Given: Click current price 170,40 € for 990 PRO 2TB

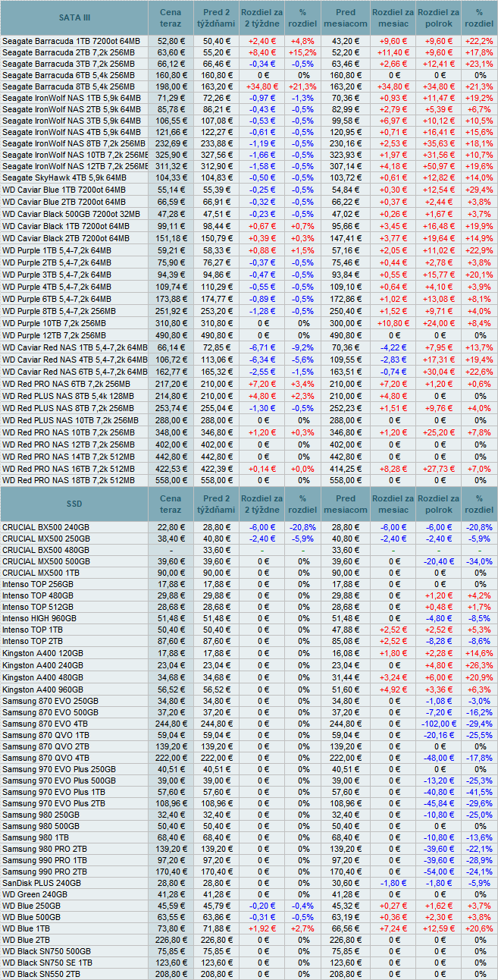Looking at the screenshot, I should tap(171, 872).
